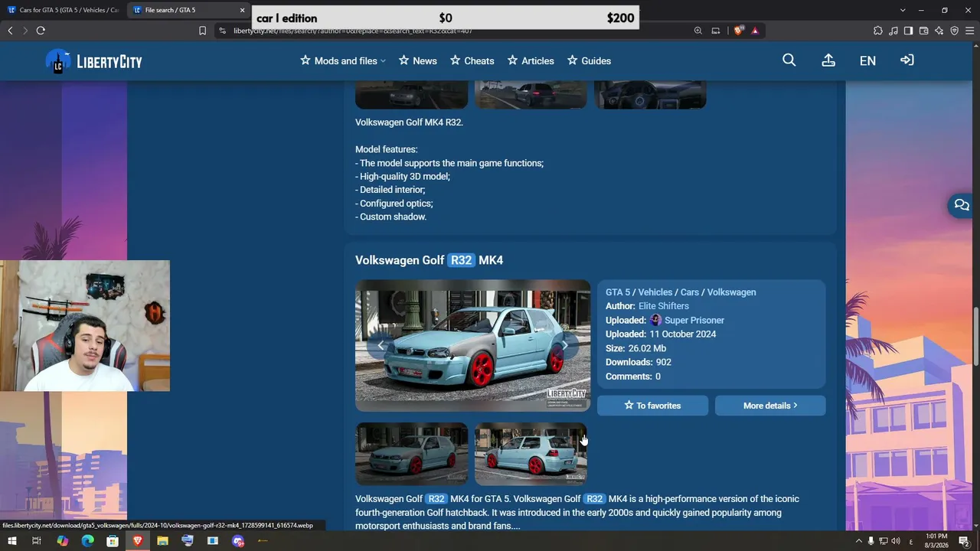980x551 pixels.
Task: Reload the page with the refresh icon
Action: (41, 31)
